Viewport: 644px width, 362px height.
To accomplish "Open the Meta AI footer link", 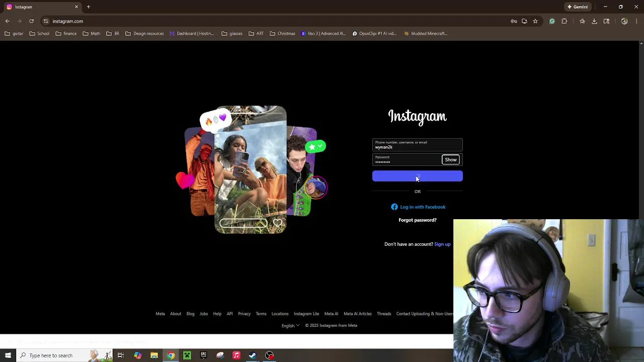I will (x=331, y=314).
